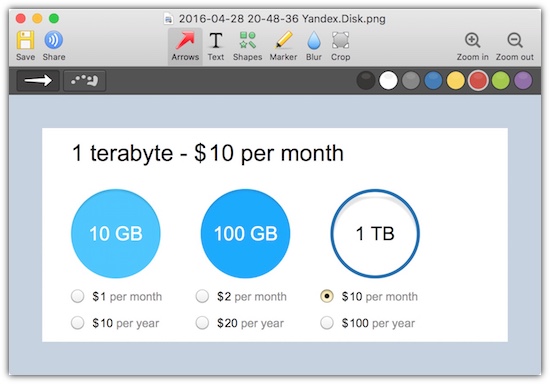Choose the Text tool
550x384 pixels.
click(x=216, y=46)
